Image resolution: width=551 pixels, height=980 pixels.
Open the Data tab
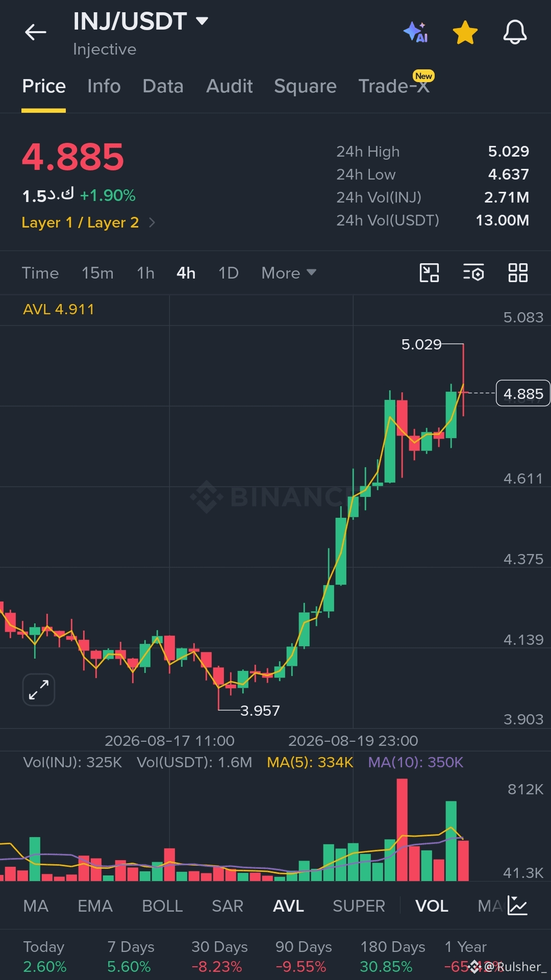point(163,86)
